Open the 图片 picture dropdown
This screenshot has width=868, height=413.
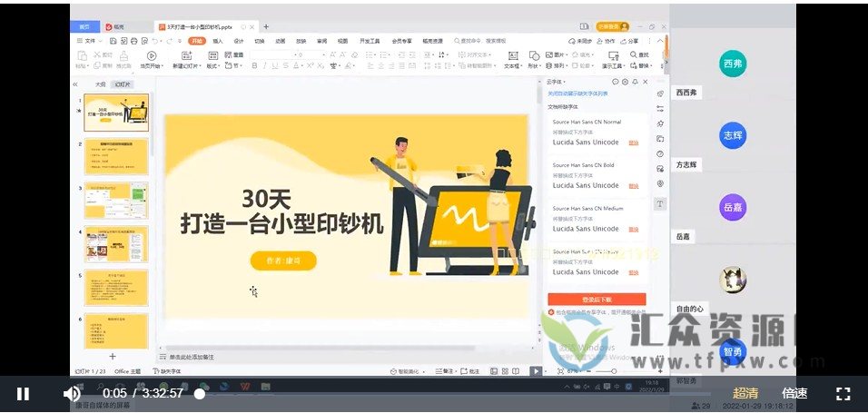[557, 54]
